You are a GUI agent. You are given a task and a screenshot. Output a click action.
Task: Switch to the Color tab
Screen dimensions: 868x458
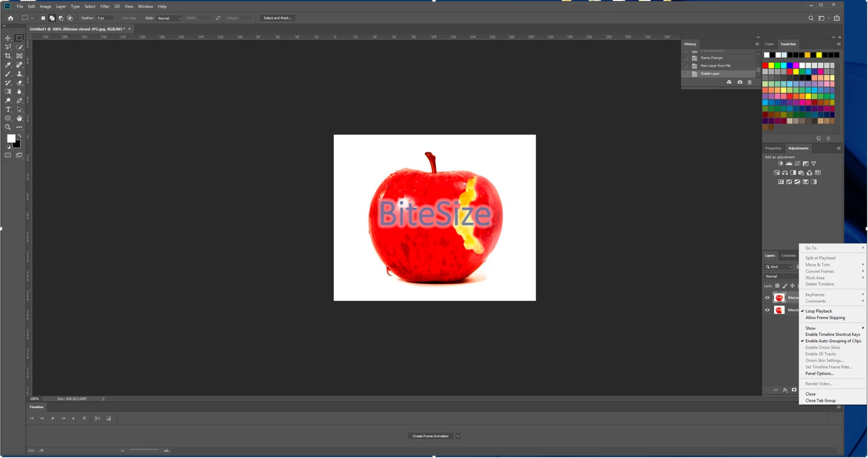(769, 44)
